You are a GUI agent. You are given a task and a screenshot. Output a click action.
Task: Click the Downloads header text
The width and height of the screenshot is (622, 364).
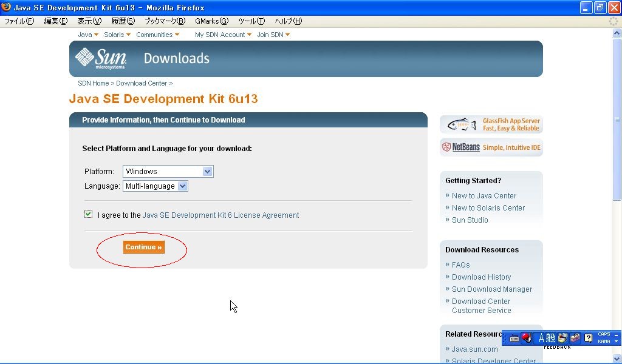pyautogui.click(x=177, y=58)
